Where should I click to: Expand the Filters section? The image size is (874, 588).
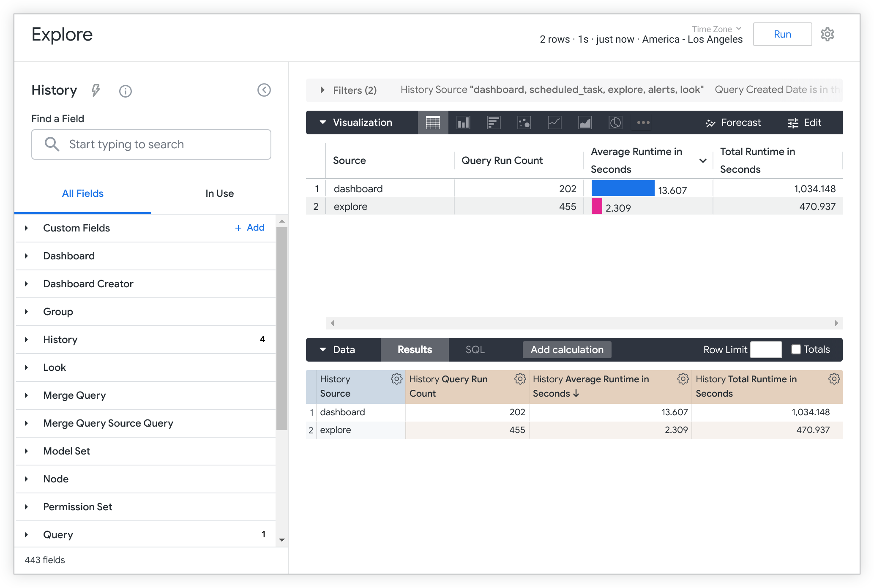[x=322, y=90]
